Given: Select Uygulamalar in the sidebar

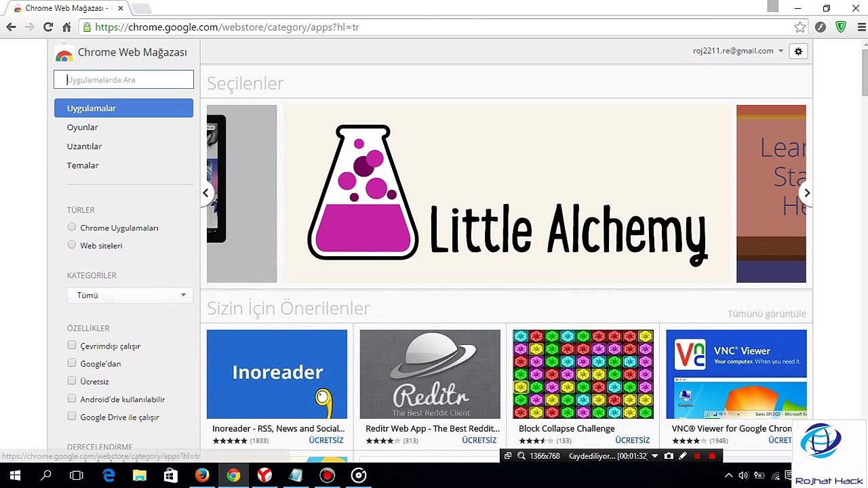Looking at the screenshot, I should click(123, 108).
